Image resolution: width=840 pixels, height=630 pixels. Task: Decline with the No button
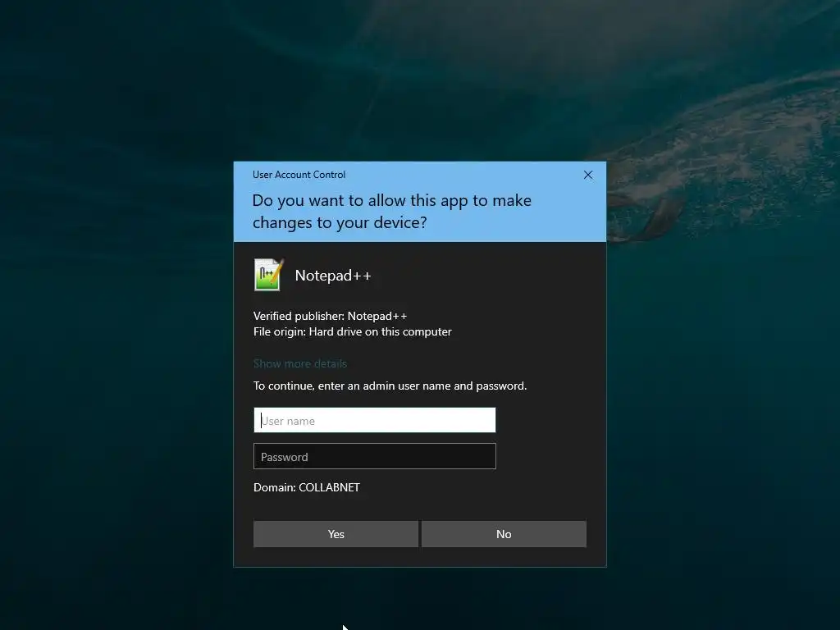pos(504,534)
